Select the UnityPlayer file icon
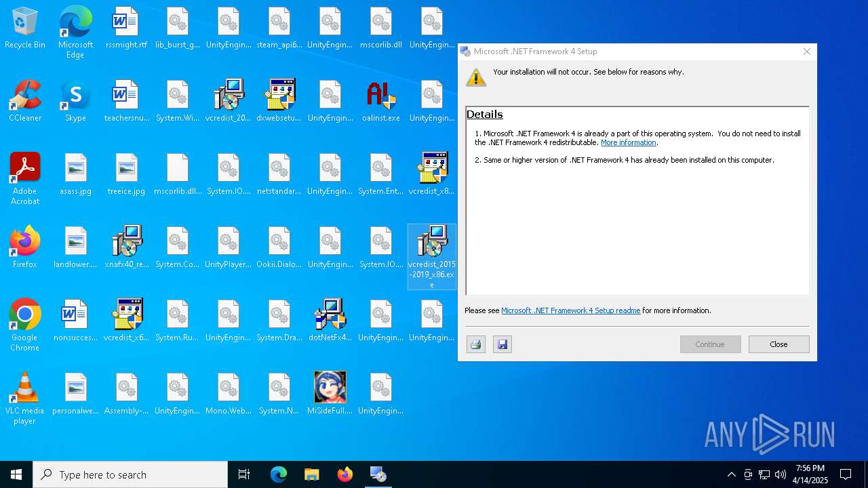 (x=228, y=247)
